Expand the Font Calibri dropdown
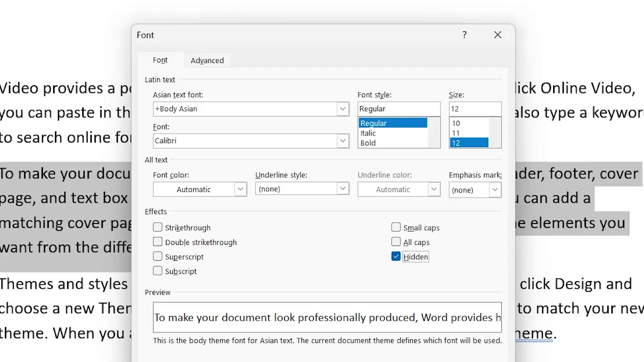Screen dimensions: 644x362 tap(343, 140)
